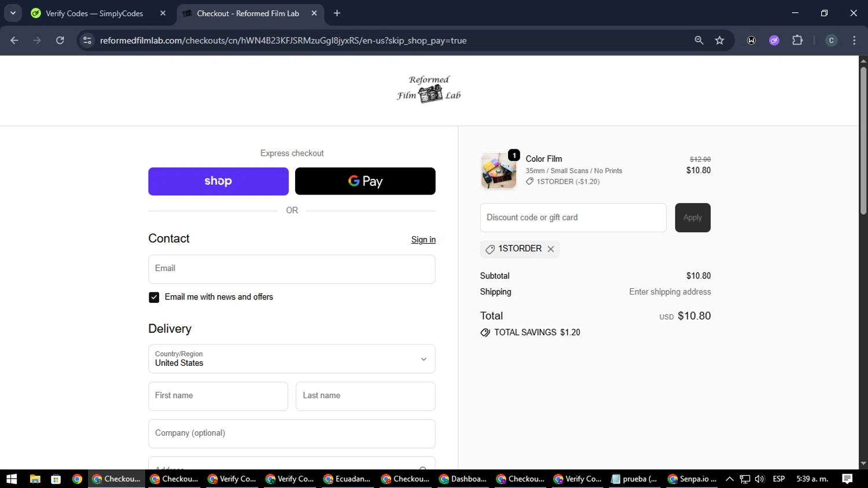This screenshot has height=488, width=868.
Task: Click the browser back arrow
Action: pos(14,41)
